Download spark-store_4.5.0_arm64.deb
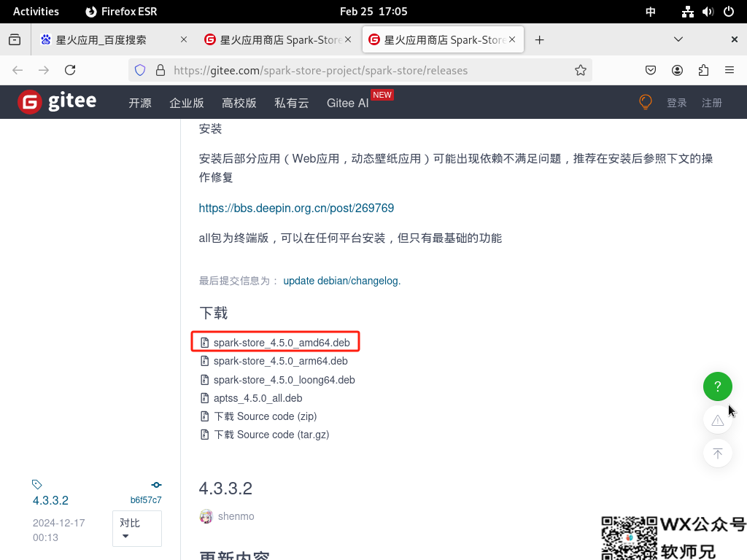The width and height of the screenshot is (747, 560). pos(280,361)
